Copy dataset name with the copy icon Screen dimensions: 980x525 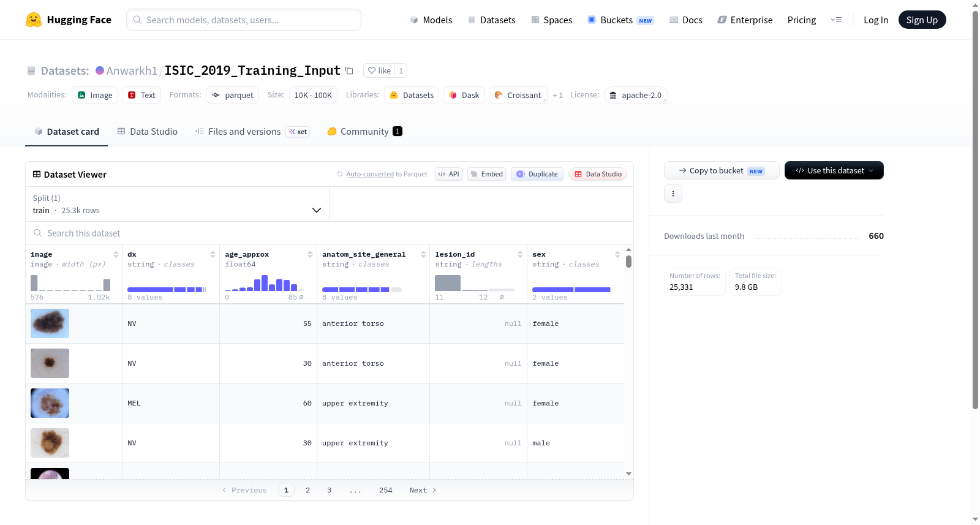[x=349, y=70]
